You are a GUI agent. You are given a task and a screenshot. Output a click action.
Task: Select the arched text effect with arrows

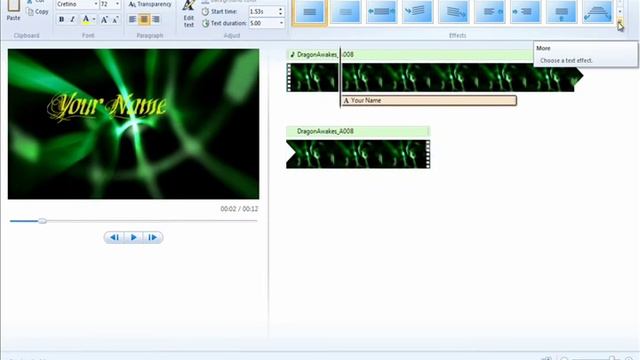[x=597, y=12]
